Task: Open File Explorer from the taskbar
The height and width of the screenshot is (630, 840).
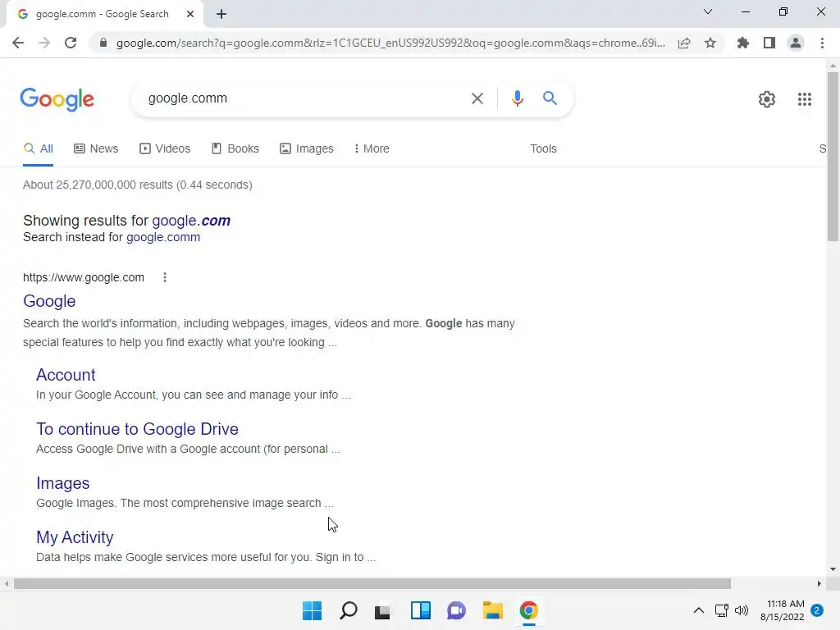Action: tap(492, 610)
